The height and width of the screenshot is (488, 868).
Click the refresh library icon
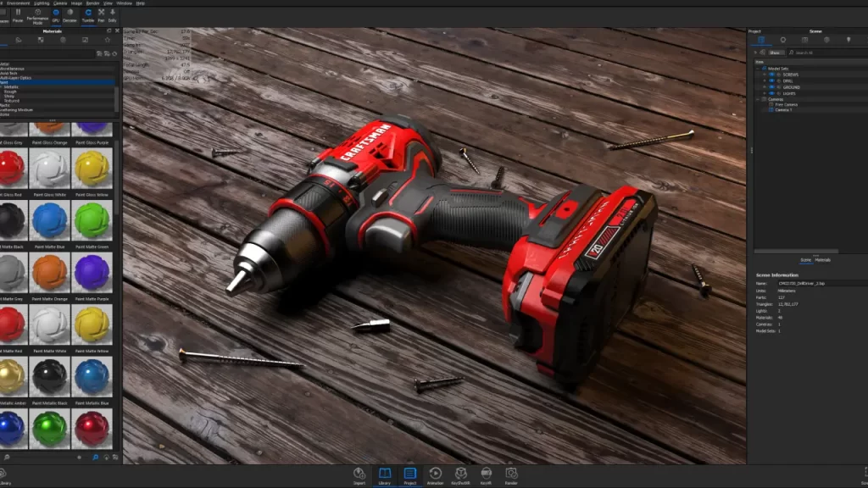click(x=114, y=53)
